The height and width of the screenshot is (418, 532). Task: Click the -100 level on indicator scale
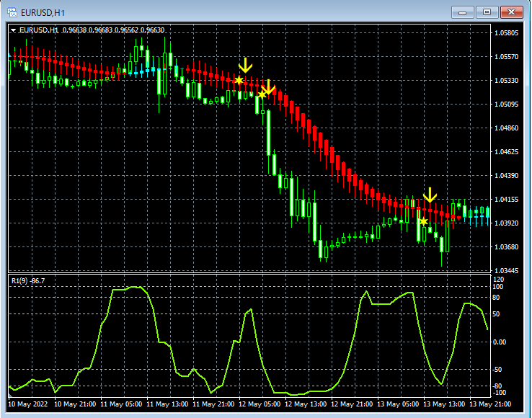pyautogui.click(x=500, y=393)
